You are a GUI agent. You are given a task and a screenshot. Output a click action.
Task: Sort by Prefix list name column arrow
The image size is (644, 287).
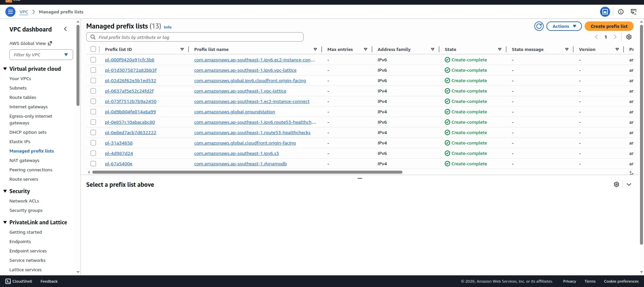pyautogui.click(x=315, y=49)
